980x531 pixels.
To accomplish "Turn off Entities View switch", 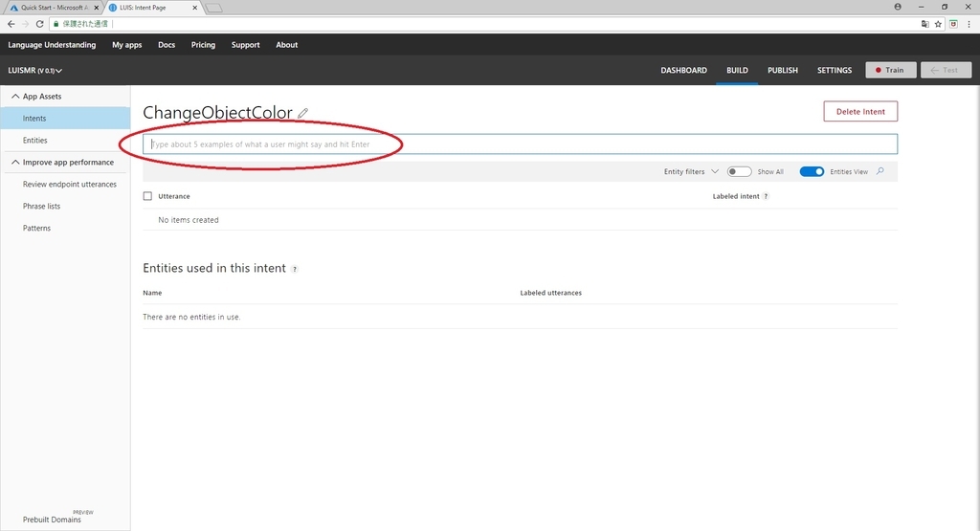I will [812, 171].
